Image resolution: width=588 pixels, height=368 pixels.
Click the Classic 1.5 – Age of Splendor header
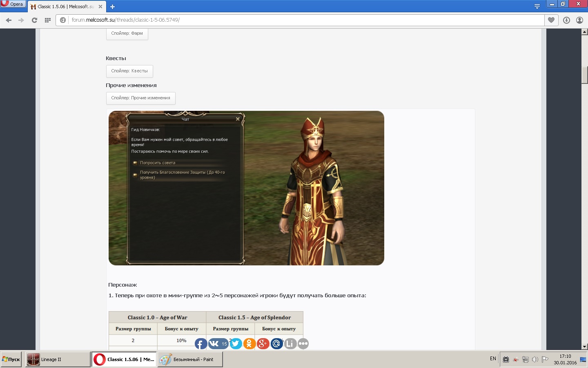pyautogui.click(x=255, y=317)
